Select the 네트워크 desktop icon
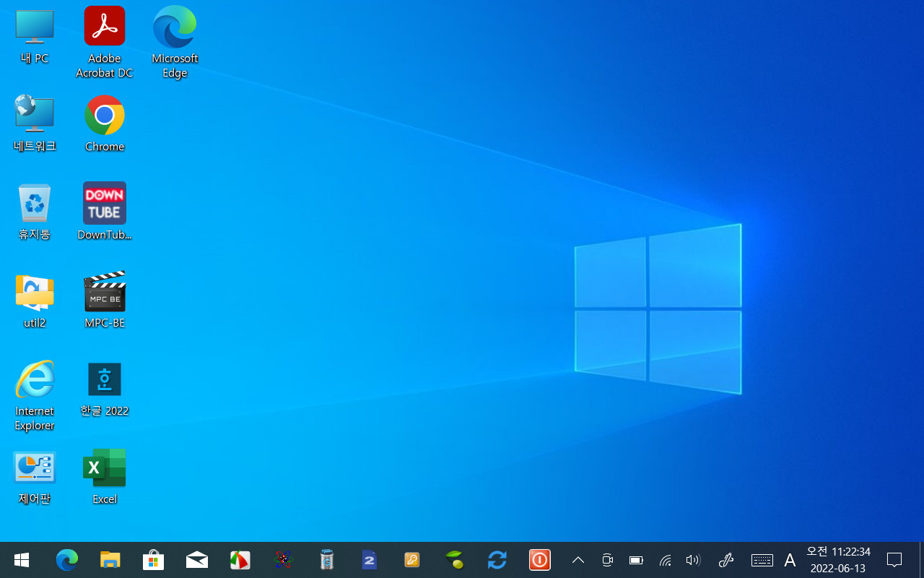 [x=35, y=124]
